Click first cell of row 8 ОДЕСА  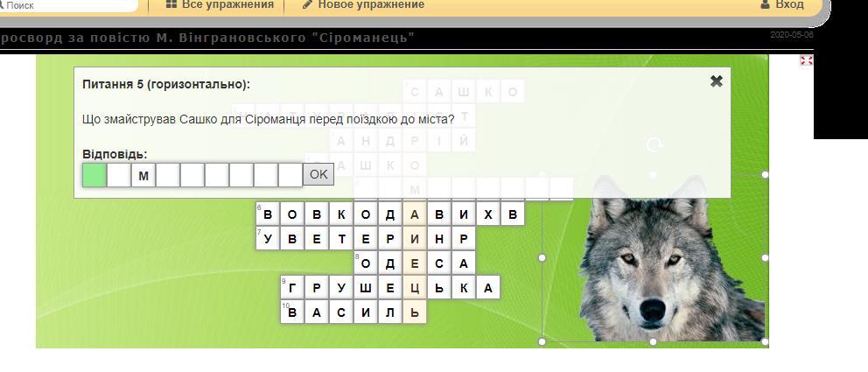pos(366,263)
